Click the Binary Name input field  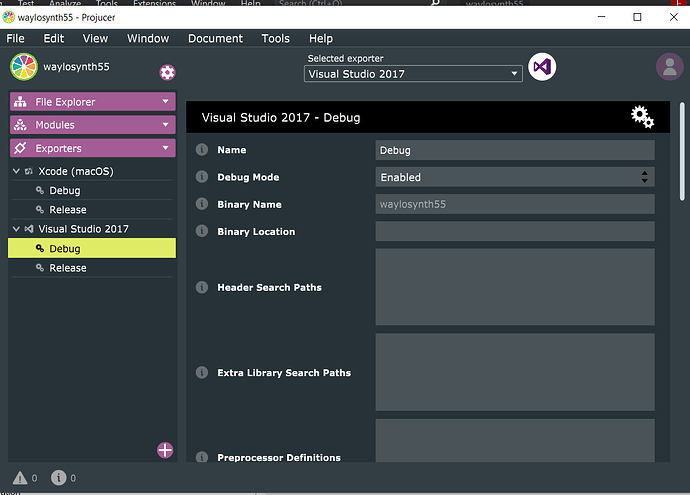pyautogui.click(x=514, y=204)
